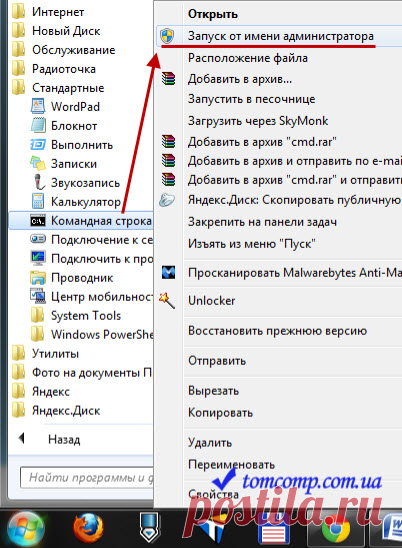Viewport: 402px width, 548px height.
Task: Select Загрузить через SkyMonk
Action: click(258, 121)
